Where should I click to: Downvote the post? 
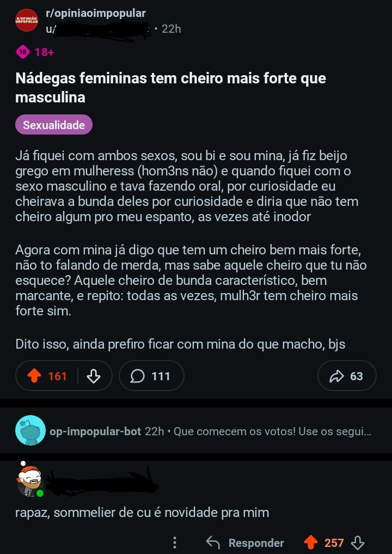94,376
